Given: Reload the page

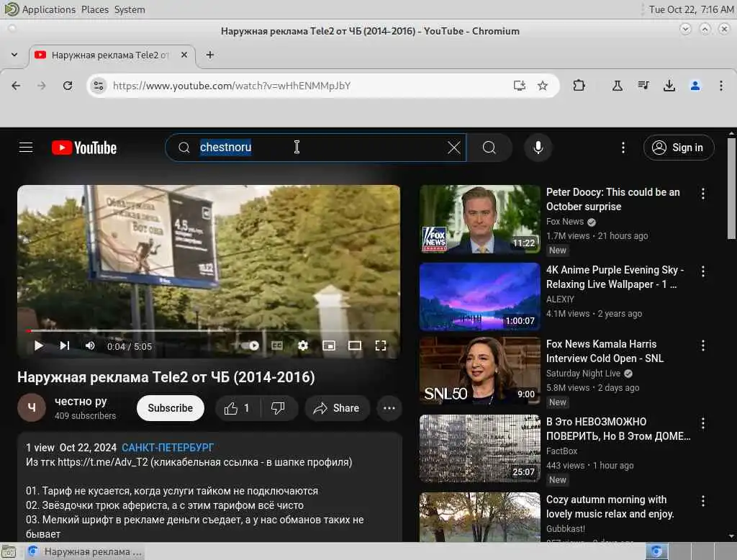Looking at the screenshot, I should pyautogui.click(x=68, y=86).
